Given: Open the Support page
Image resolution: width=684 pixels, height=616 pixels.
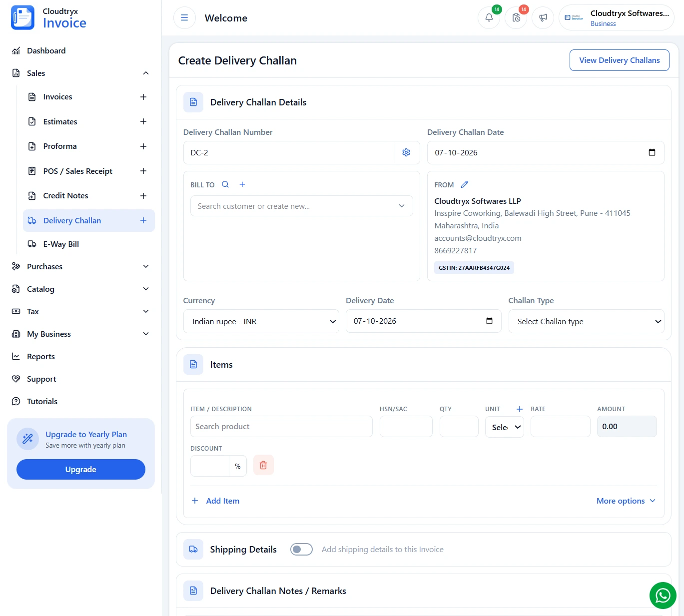Looking at the screenshot, I should pos(41,379).
